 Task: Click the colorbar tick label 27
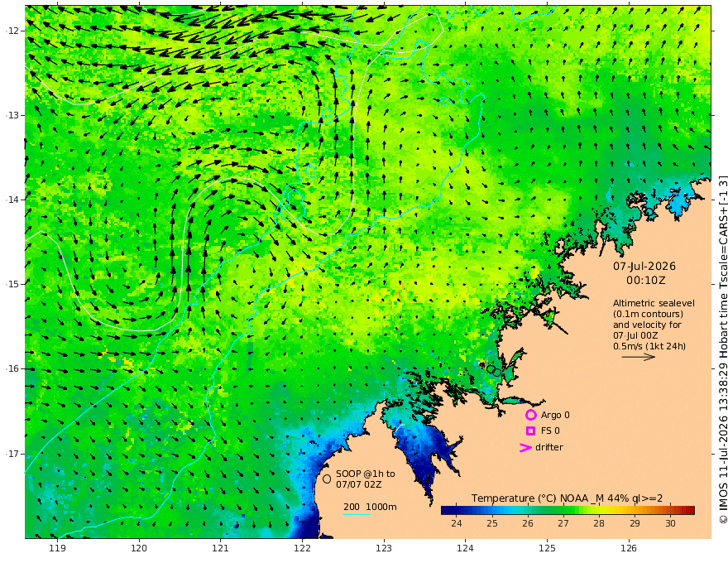coord(563,523)
